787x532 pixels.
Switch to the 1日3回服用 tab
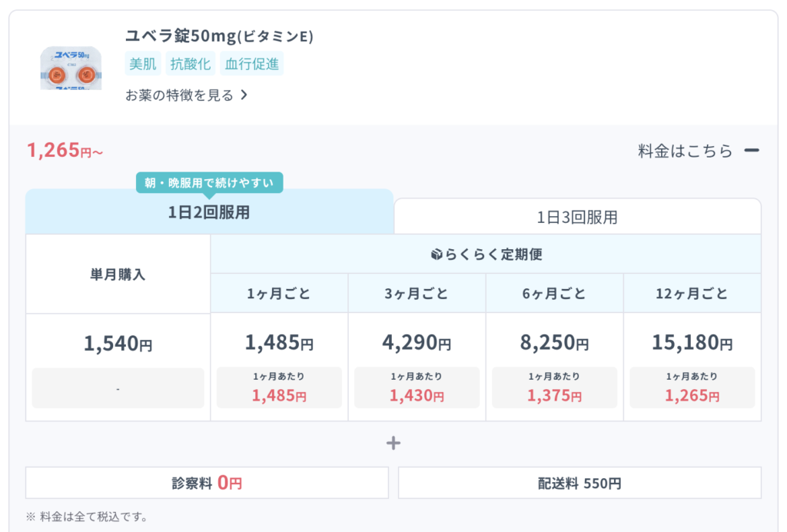tap(577, 217)
